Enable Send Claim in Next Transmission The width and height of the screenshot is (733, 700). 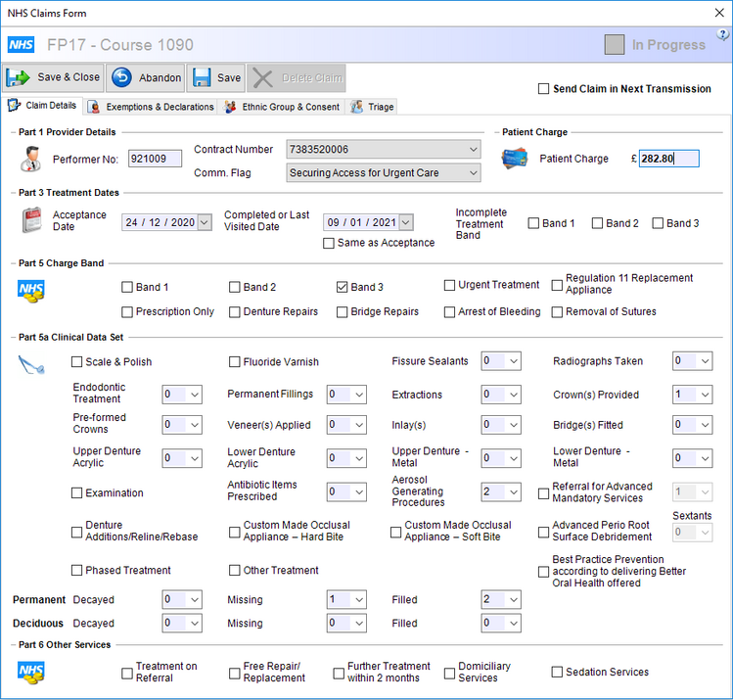(x=543, y=89)
